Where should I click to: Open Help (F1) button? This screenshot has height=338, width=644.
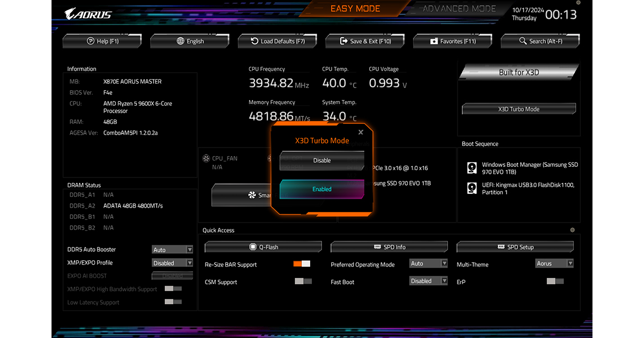click(x=103, y=41)
